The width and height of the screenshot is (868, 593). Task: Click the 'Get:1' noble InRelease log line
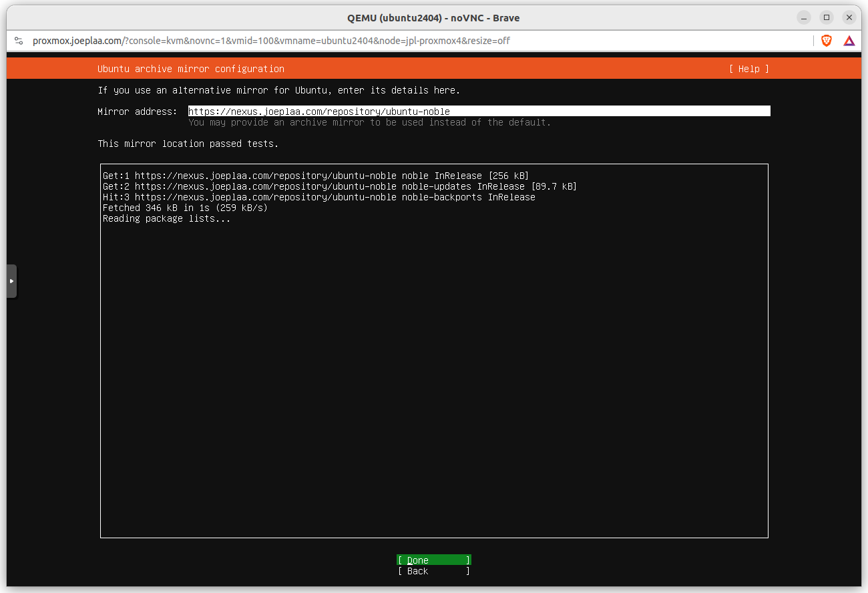(316, 176)
